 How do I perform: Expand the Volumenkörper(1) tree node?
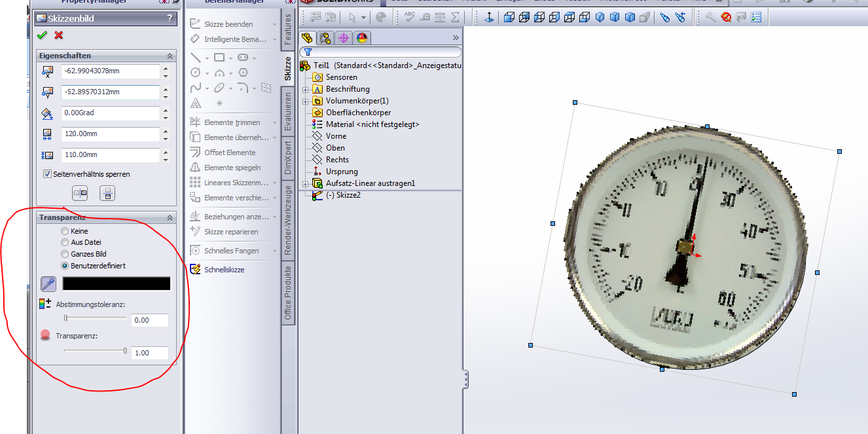click(305, 101)
